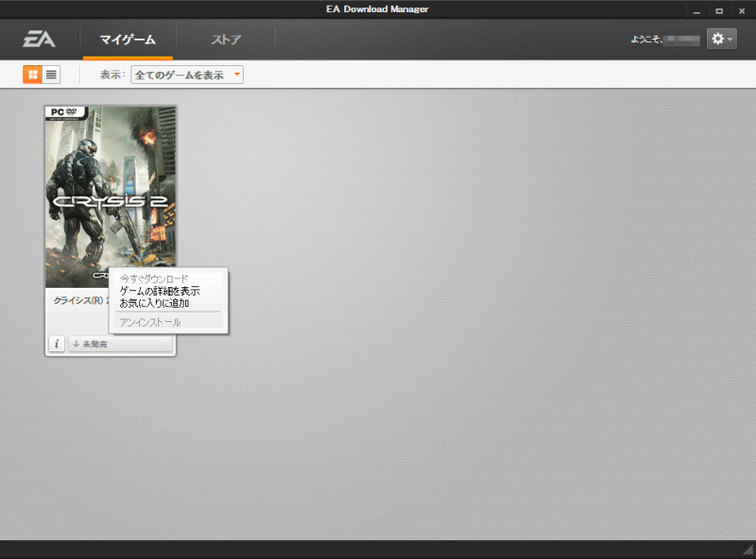Close the EA Download Manager window

pos(742,11)
